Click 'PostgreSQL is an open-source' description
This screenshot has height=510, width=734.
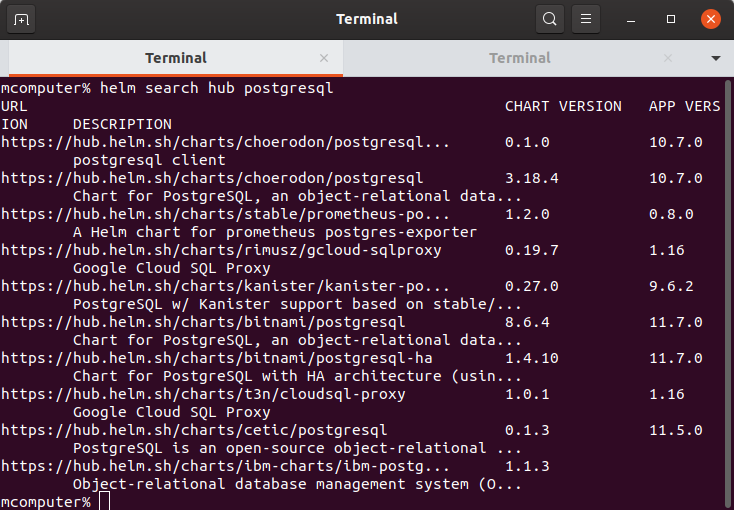[x=297, y=448]
